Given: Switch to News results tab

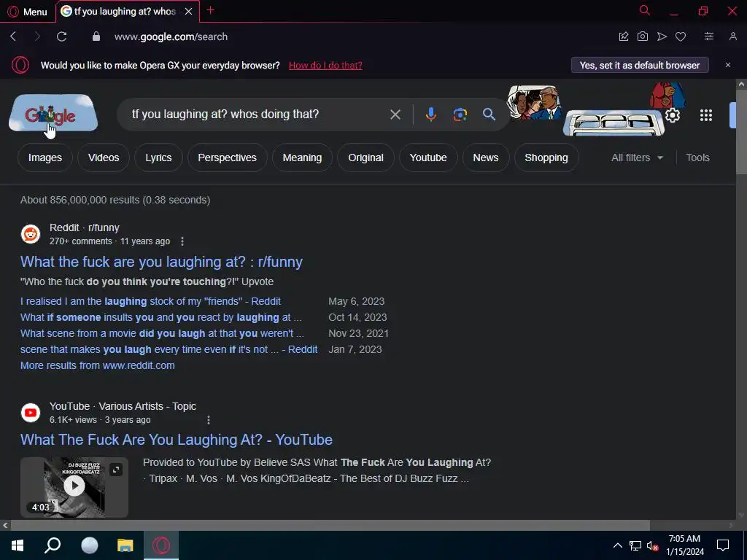Looking at the screenshot, I should click(x=485, y=157).
